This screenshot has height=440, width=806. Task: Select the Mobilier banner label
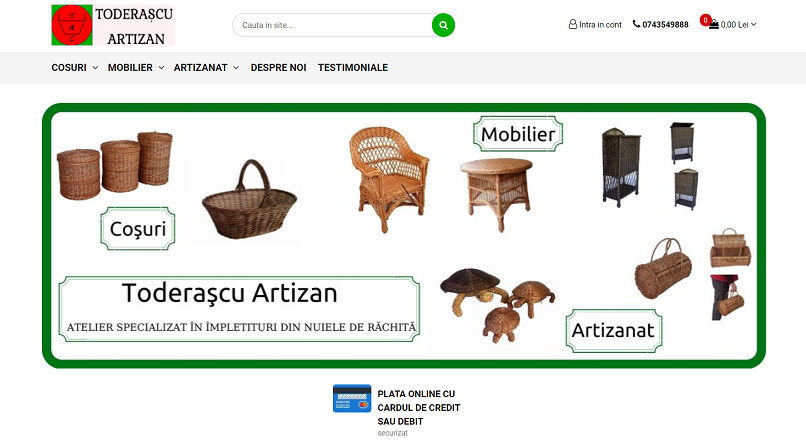click(x=518, y=134)
